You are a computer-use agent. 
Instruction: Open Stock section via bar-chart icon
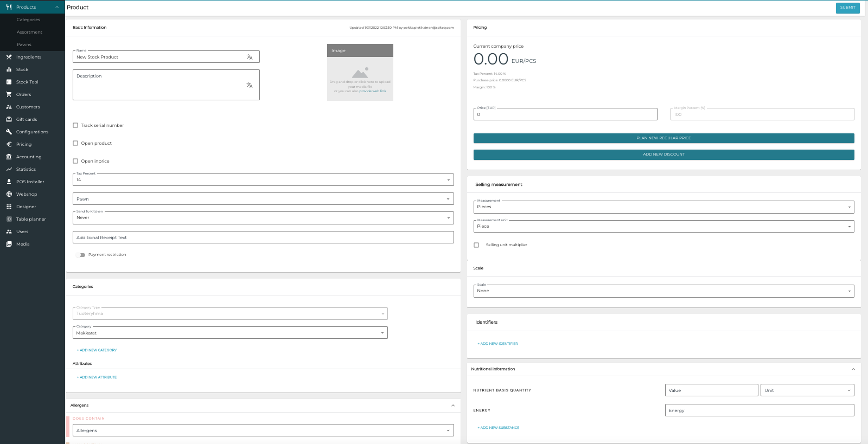[9, 69]
